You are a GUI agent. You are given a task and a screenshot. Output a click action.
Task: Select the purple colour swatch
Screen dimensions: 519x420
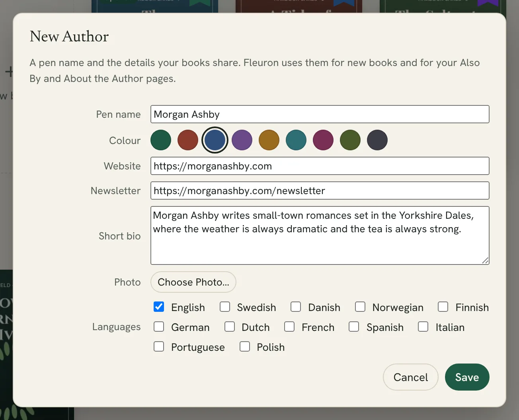242,140
